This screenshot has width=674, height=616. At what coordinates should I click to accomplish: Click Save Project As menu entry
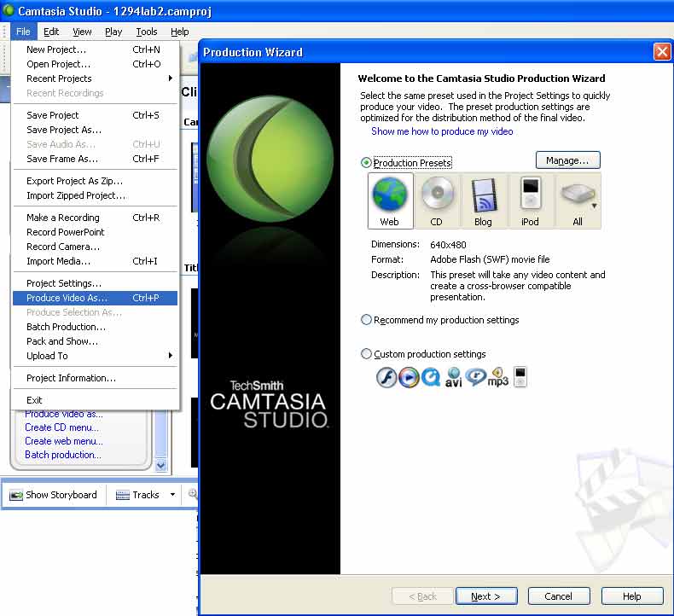coord(95,130)
